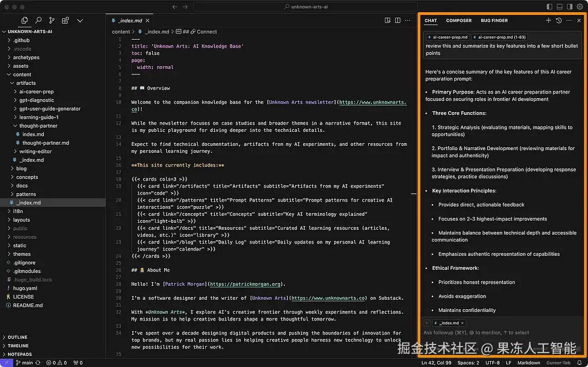The image size is (588, 367).
Task: Open the unknownarts.co newsletter link
Action: pyautogui.click(x=373, y=102)
